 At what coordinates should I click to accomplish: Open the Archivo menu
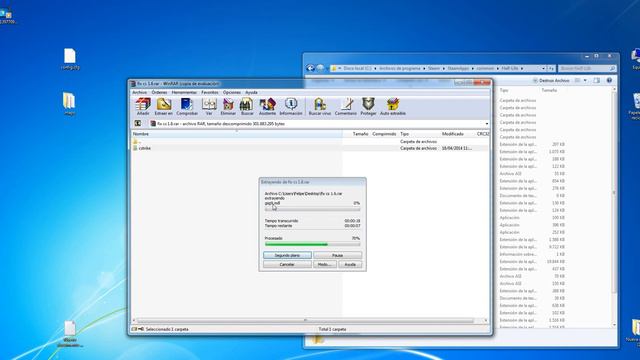(139, 93)
